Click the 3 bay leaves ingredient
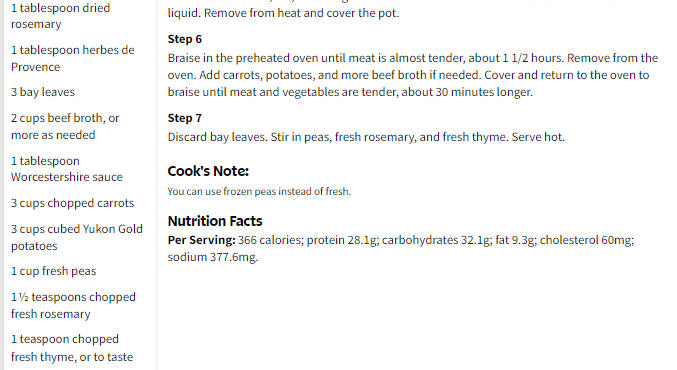The height and width of the screenshot is (370, 677). click(x=43, y=92)
